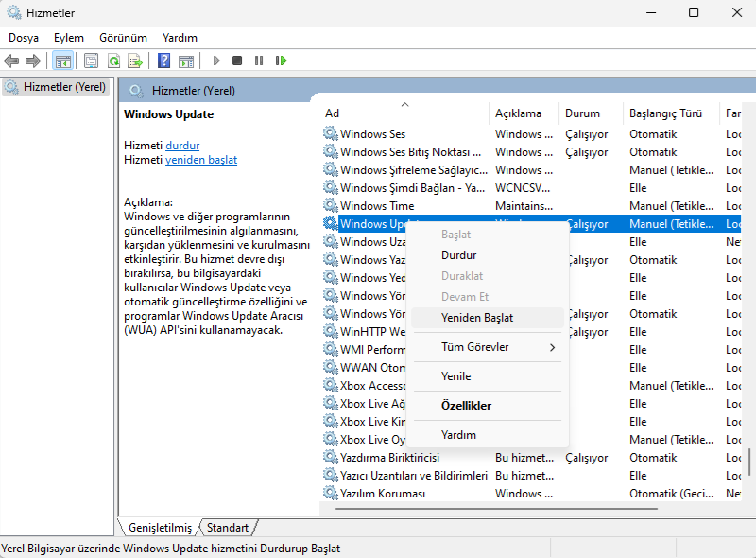This screenshot has height=558, width=756.
Task: Open the Görünüm menu
Action: pos(123,37)
